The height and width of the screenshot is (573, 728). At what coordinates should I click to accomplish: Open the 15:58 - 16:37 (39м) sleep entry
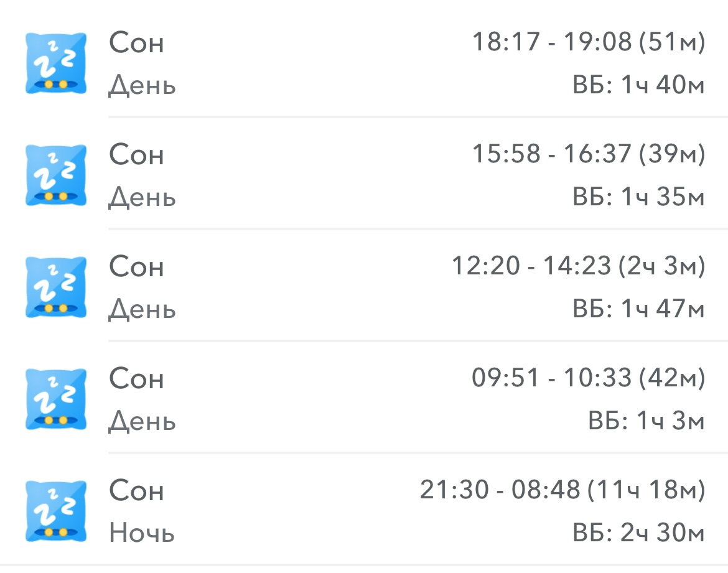pos(364,175)
